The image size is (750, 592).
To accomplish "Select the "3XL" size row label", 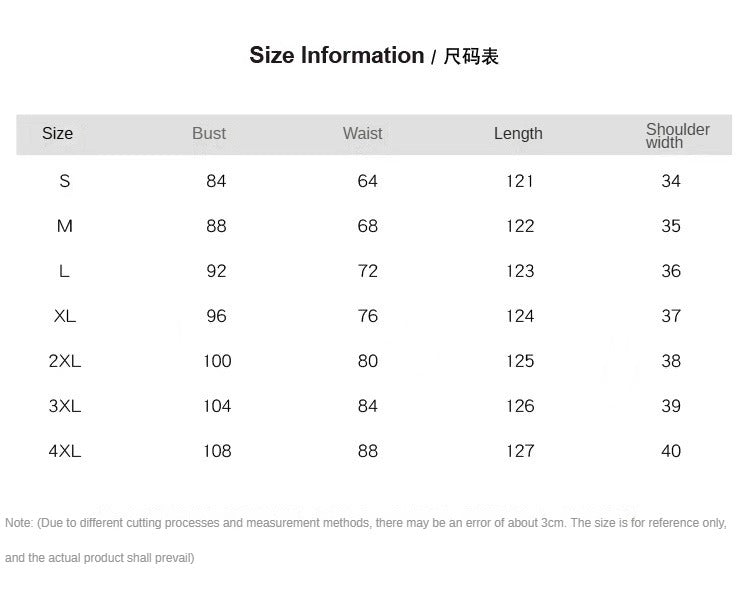I will point(65,406).
